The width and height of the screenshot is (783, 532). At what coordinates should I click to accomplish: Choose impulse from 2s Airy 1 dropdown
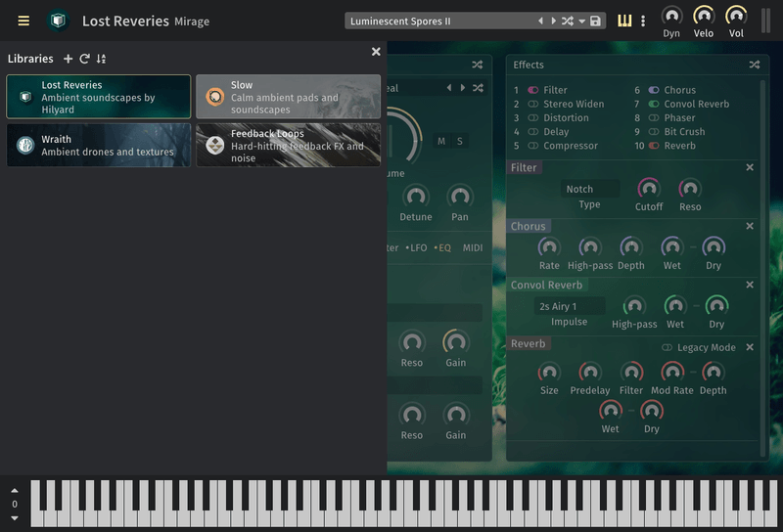(x=570, y=306)
